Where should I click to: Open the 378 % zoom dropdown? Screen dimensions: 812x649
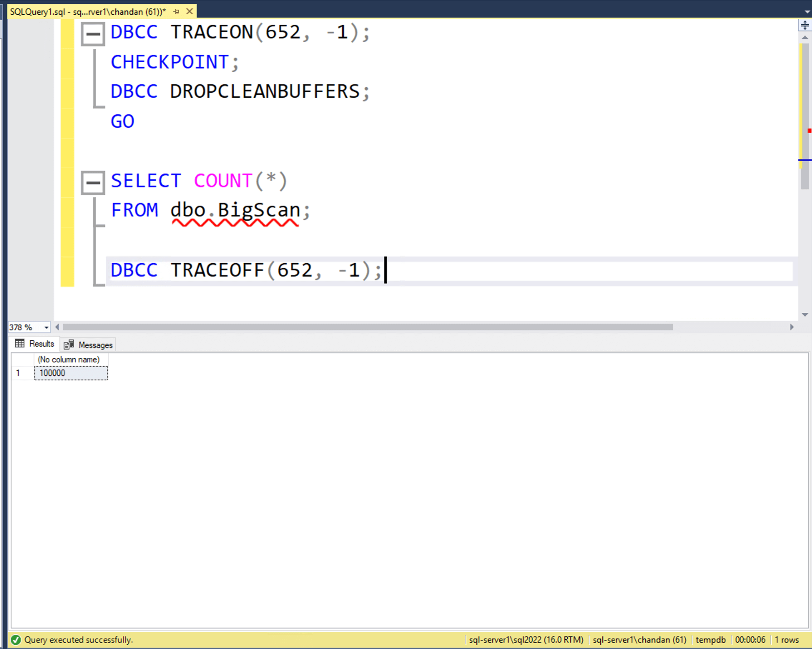(x=47, y=327)
